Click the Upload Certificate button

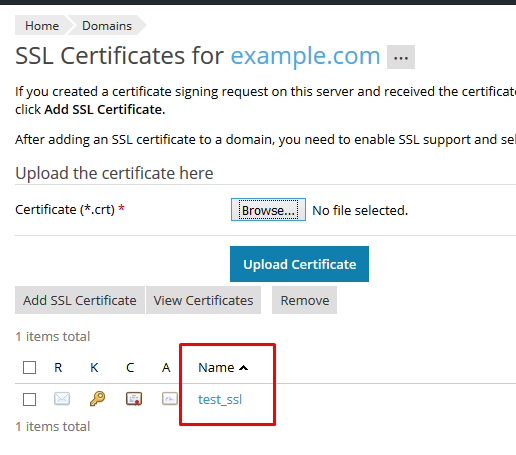(x=299, y=264)
